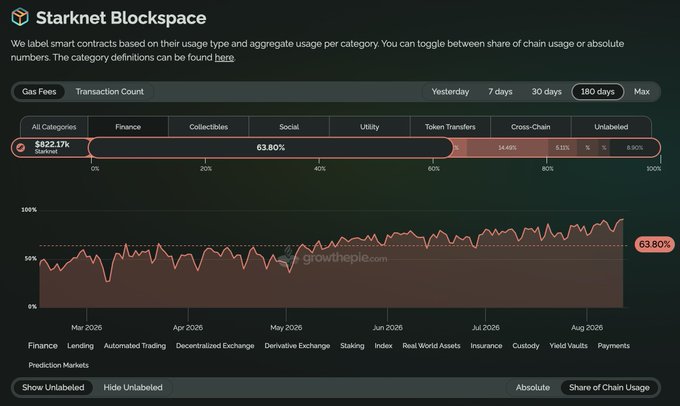This screenshot has height=406, width=680.
Task: Select the Lending subcategory
Action: pyautogui.click(x=80, y=346)
